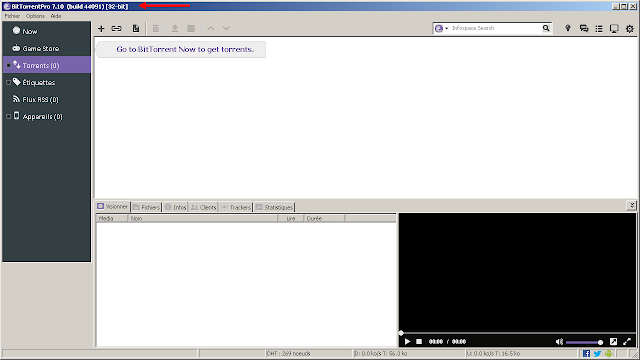The height and width of the screenshot is (360, 640).
Task: Click the video seek bar handle
Action: [401, 333]
